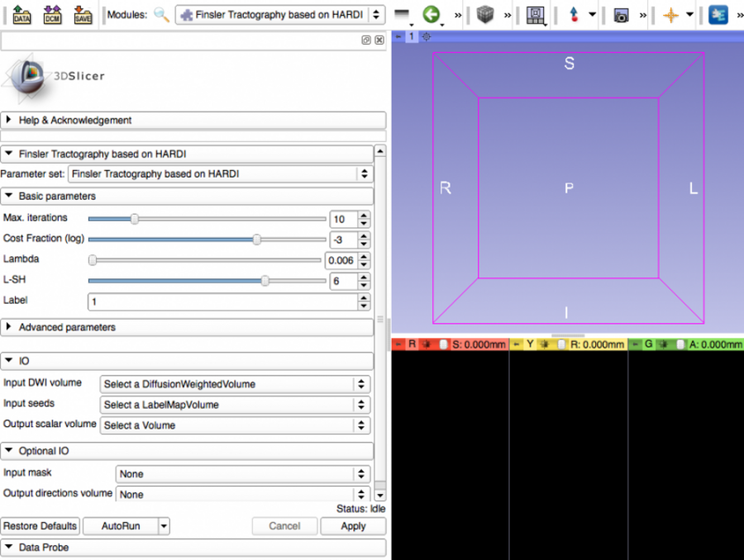Toggle the Red slice pin button
744x560 pixels.
pyautogui.click(x=398, y=344)
